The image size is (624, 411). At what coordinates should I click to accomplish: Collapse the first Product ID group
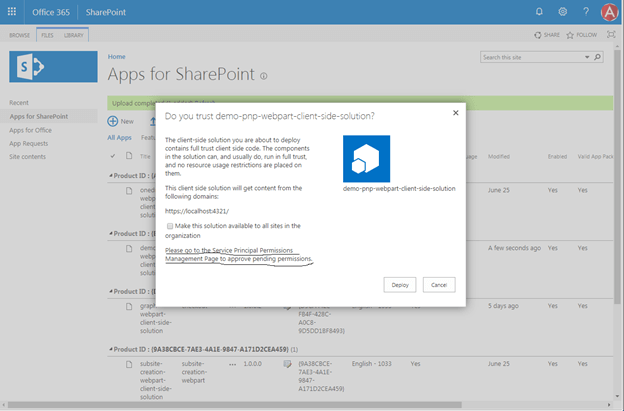111,175
